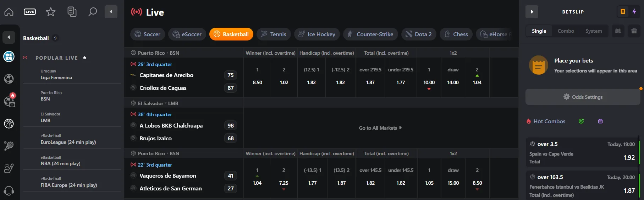The width and height of the screenshot is (644, 200).
Task: Collapse the Popular Live section
Action: click(84, 58)
